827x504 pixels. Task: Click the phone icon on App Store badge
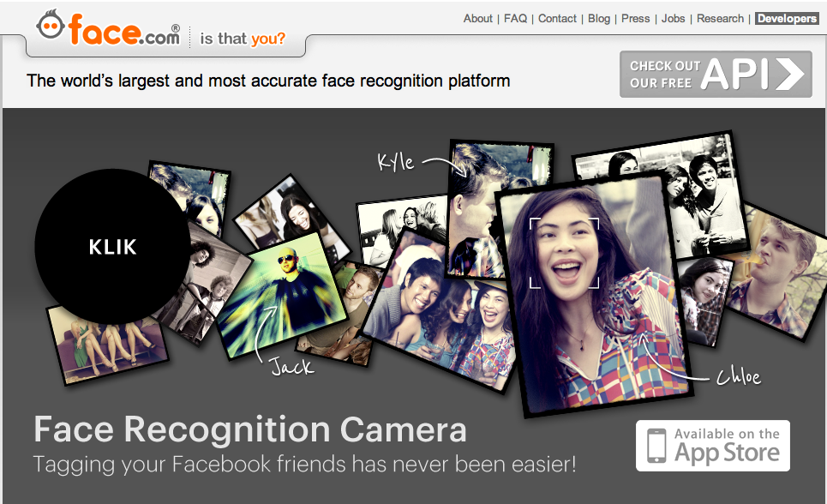pyautogui.click(x=656, y=446)
